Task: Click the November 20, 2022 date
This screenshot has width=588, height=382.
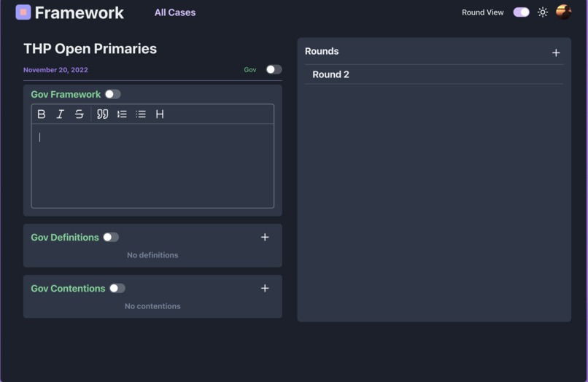Action: pyautogui.click(x=55, y=70)
